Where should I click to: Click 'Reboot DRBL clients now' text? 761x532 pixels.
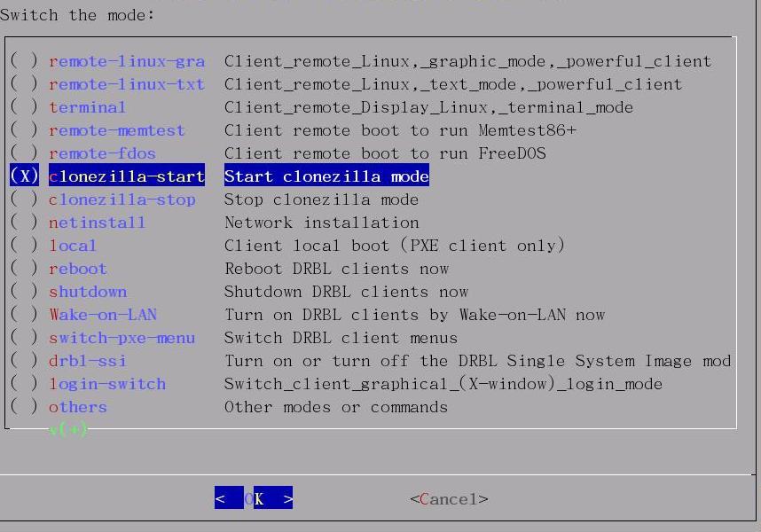point(336,269)
